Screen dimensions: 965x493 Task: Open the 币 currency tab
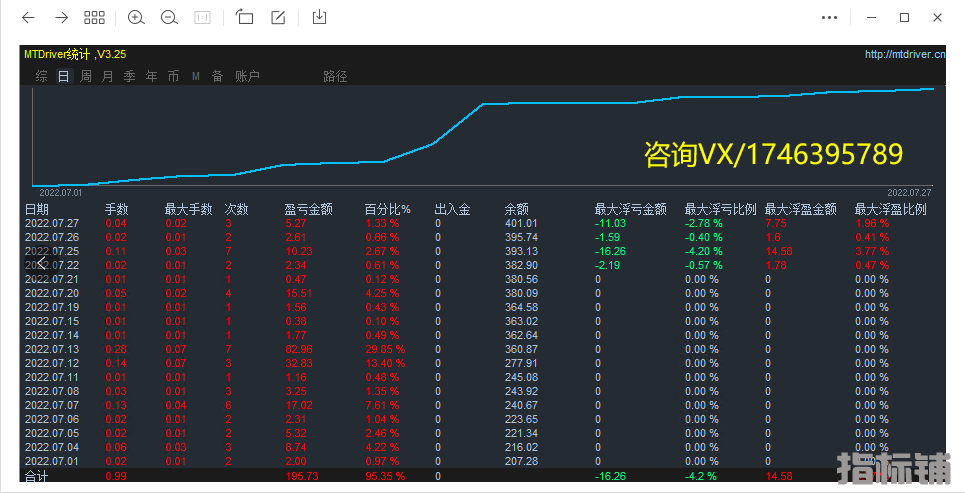point(174,76)
